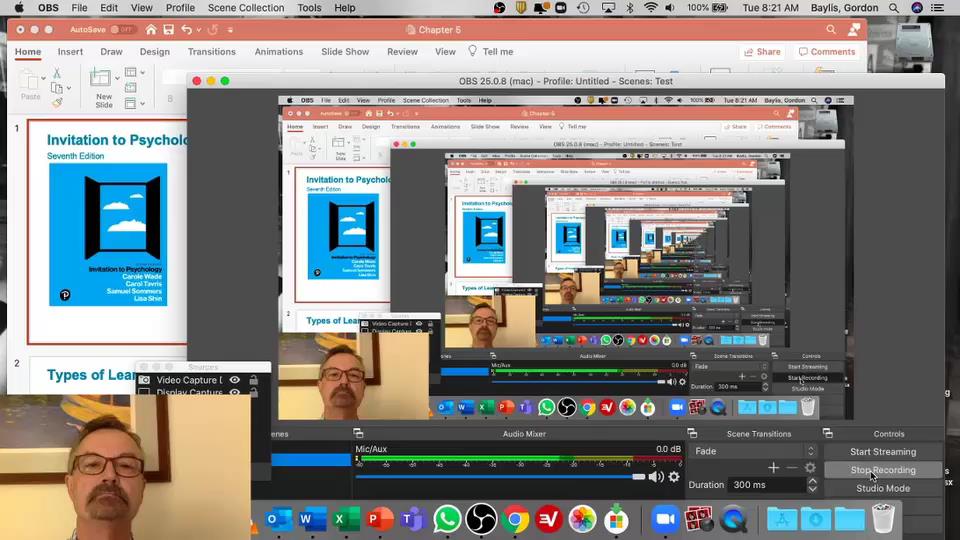Click the PowerPoint Home icon in title bar
This screenshot has height=540, width=960.
[x=150, y=30]
